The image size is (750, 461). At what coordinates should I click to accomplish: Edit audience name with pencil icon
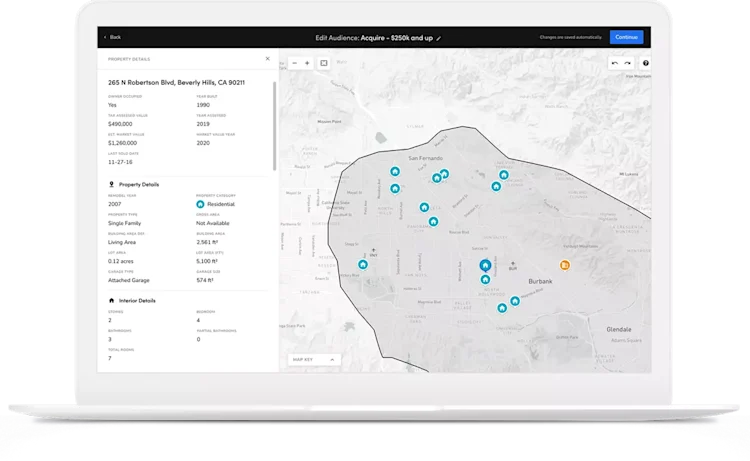click(439, 38)
